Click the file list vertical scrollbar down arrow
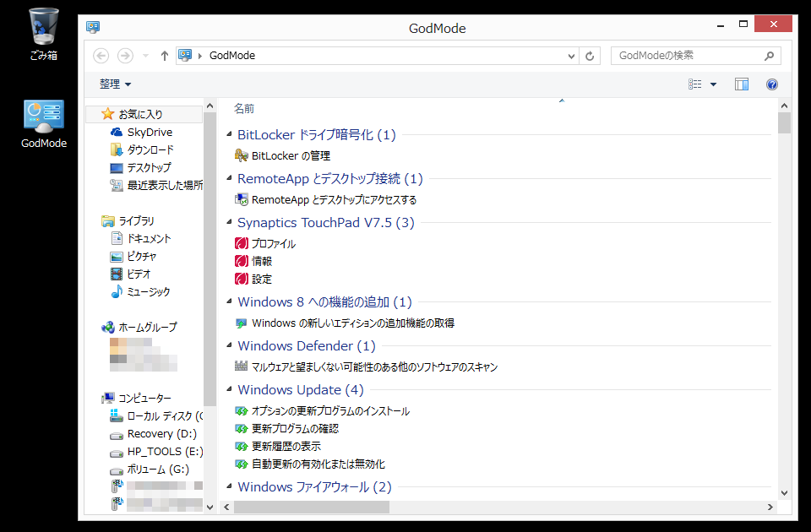 click(785, 493)
